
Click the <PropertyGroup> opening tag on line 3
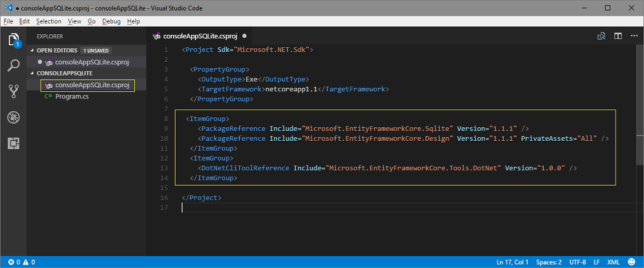point(220,70)
